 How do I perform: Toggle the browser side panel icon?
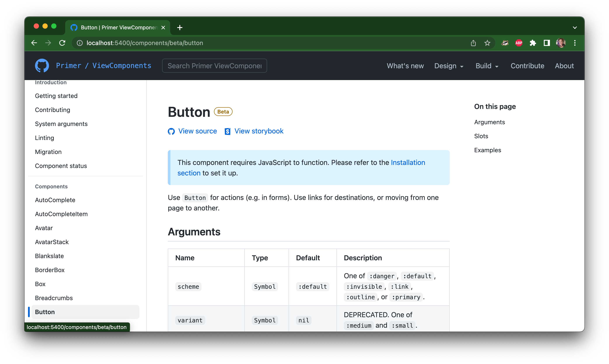coord(546,43)
